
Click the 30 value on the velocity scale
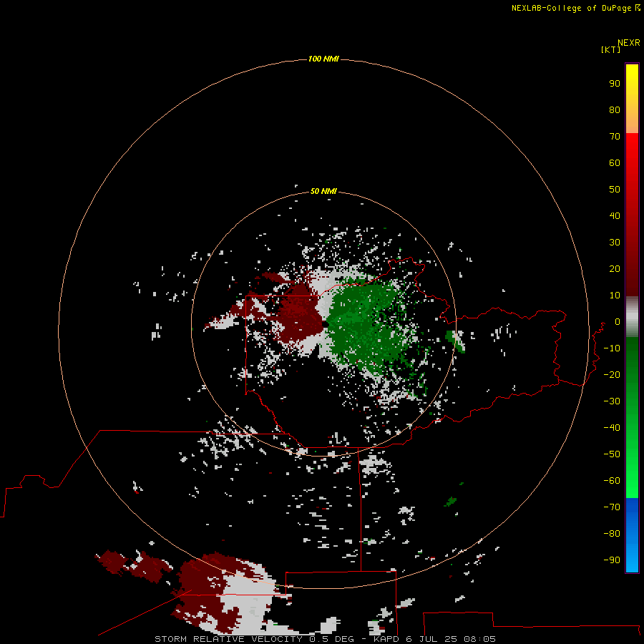pos(615,243)
